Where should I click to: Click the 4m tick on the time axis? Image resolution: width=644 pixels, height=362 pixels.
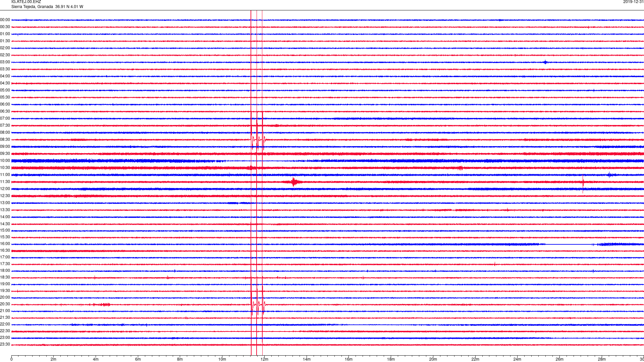(96, 359)
